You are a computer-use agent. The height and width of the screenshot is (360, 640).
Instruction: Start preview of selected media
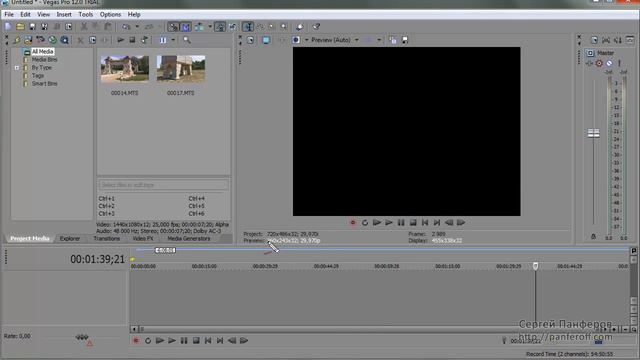(x=121, y=40)
